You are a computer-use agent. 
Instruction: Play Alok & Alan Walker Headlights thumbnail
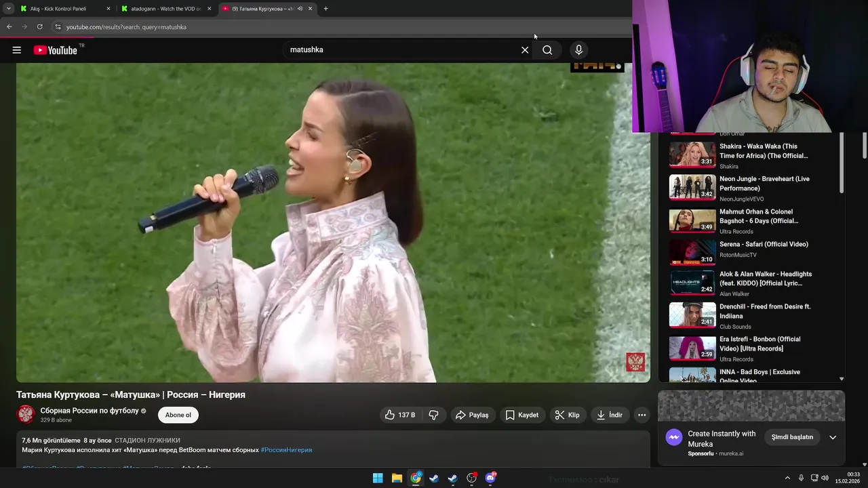click(692, 283)
